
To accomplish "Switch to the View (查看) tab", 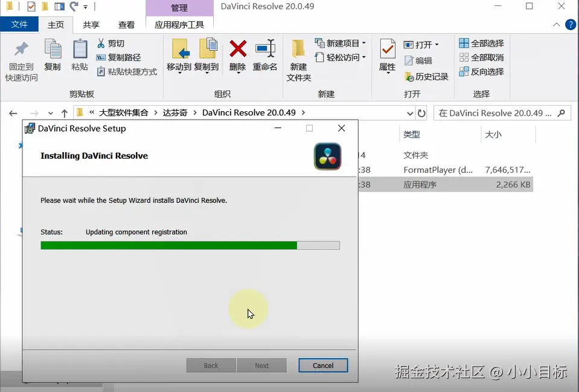I will point(126,25).
